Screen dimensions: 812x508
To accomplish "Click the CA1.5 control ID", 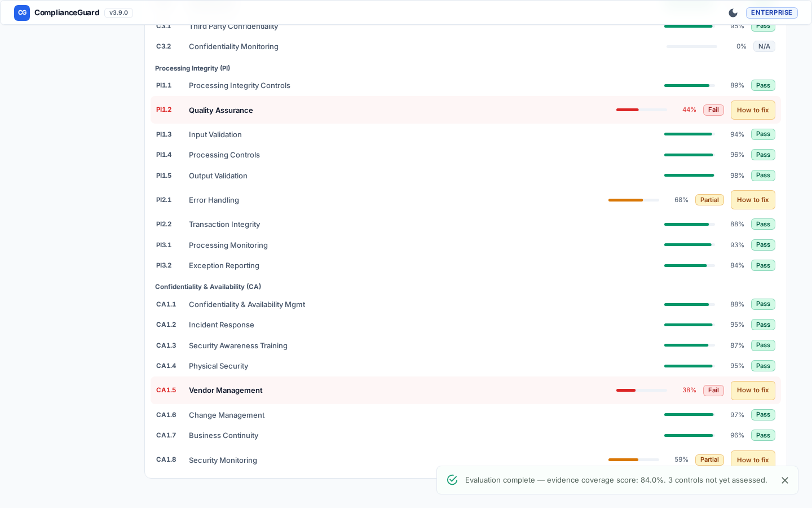I will [166, 390].
